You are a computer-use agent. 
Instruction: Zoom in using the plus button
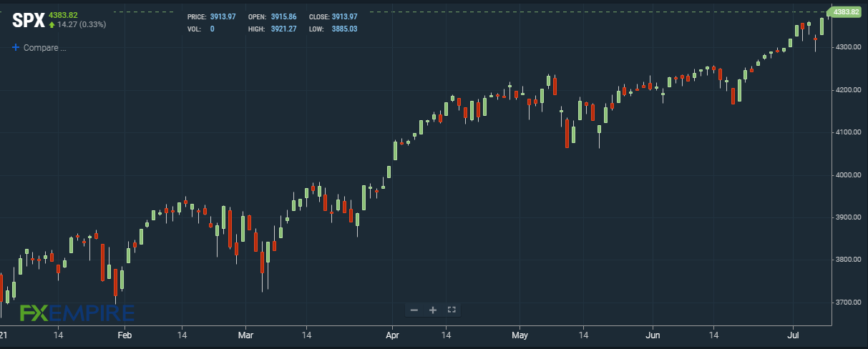(433, 310)
